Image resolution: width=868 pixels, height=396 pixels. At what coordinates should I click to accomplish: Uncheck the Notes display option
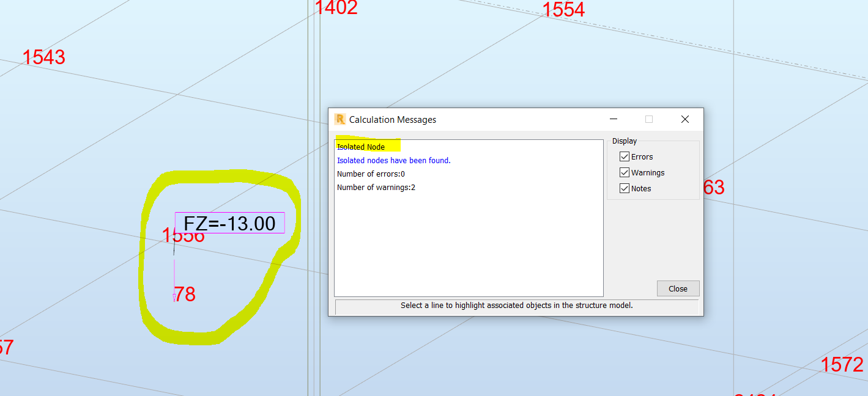pyautogui.click(x=625, y=188)
